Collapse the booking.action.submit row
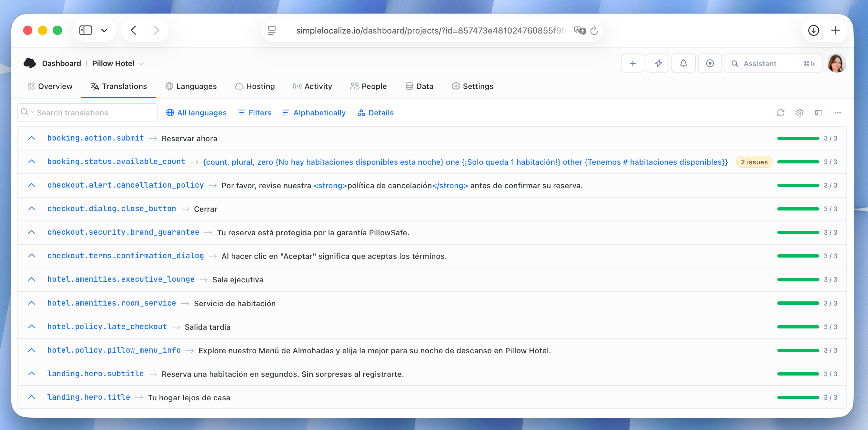The height and width of the screenshot is (430, 868). click(x=31, y=138)
